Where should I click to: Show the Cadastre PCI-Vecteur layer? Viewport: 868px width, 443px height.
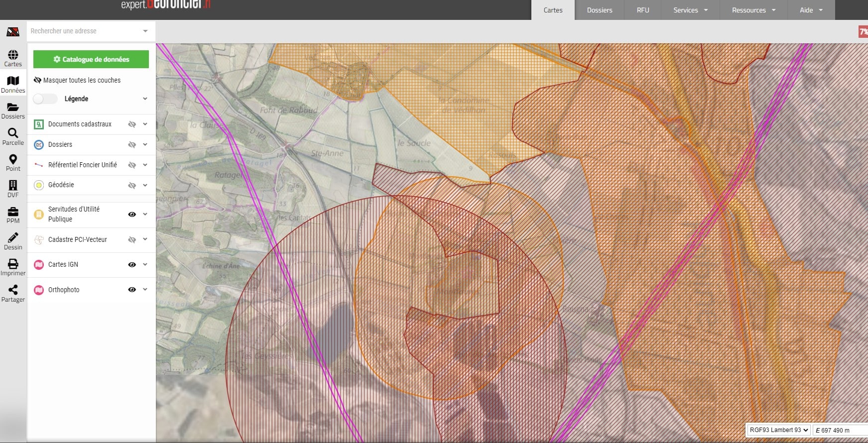[132, 240]
